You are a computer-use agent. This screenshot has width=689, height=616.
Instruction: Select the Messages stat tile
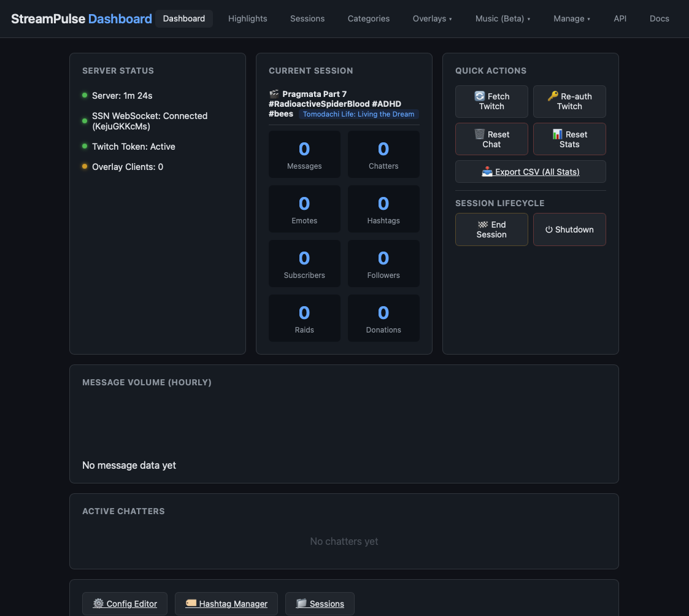point(304,154)
